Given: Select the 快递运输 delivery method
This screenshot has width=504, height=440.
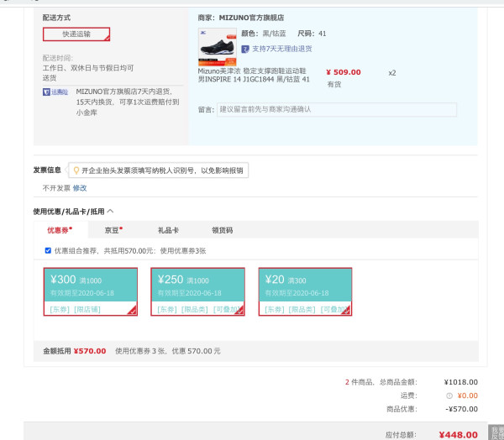Looking at the screenshot, I should pyautogui.click(x=76, y=34).
